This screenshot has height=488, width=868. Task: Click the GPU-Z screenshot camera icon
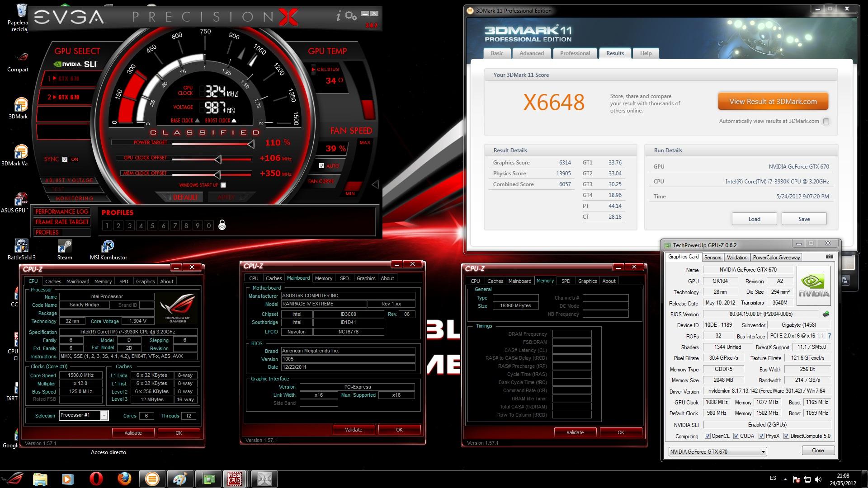pos(830,257)
